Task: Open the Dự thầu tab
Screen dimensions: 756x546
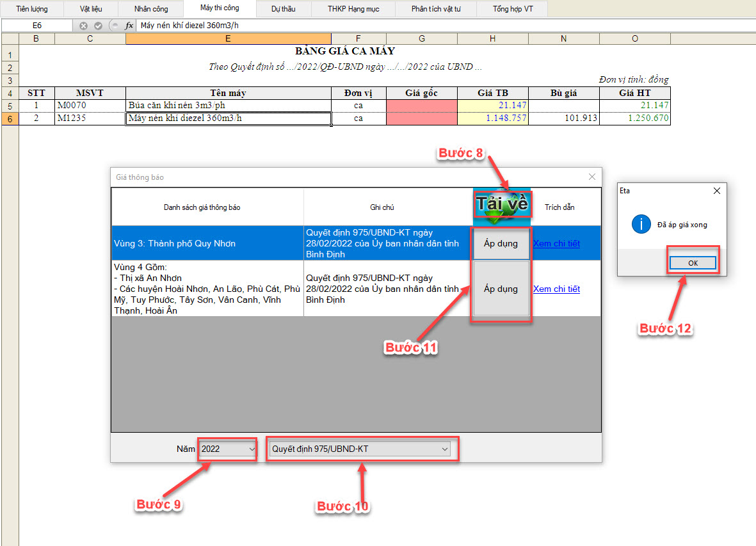Action: click(x=284, y=9)
